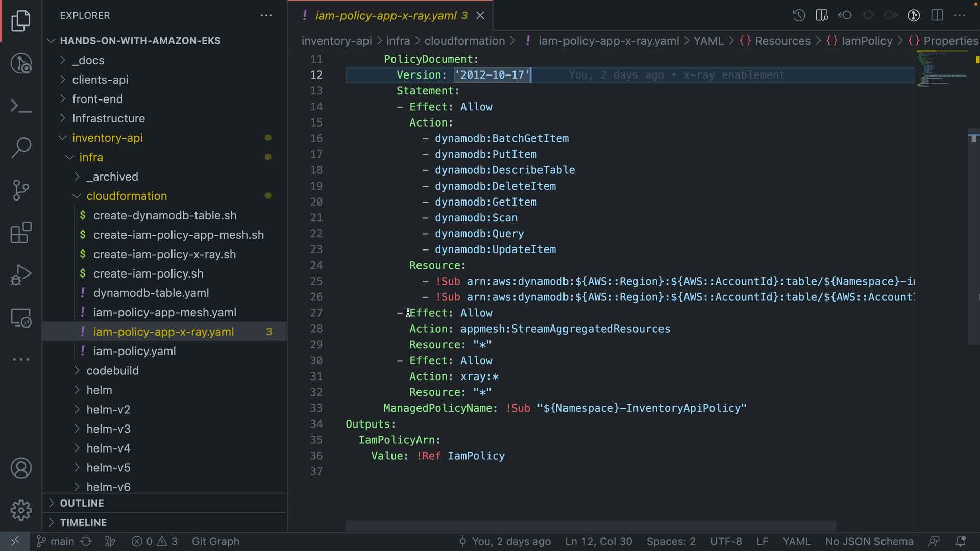Image resolution: width=980 pixels, height=551 pixels.
Task: Expand the codebuild folder
Action: coord(112,371)
